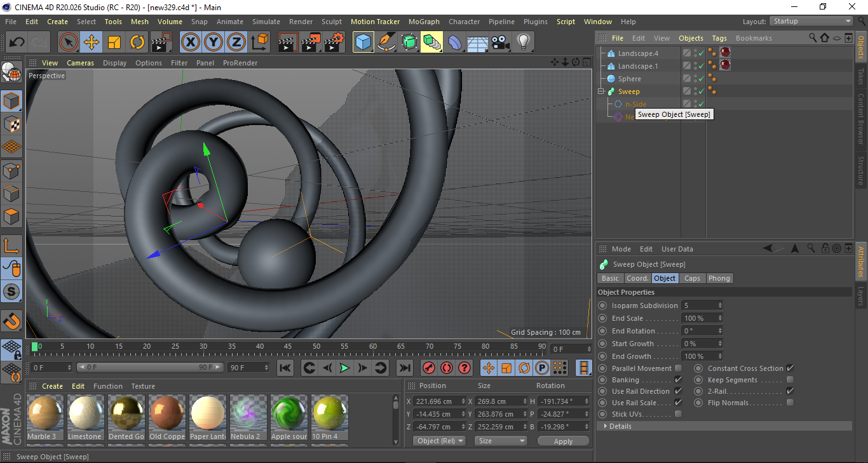Viewport: 868px width, 463px height.
Task: Toggle Parallel Movement checkbox
Action: (x=678, y=368)
